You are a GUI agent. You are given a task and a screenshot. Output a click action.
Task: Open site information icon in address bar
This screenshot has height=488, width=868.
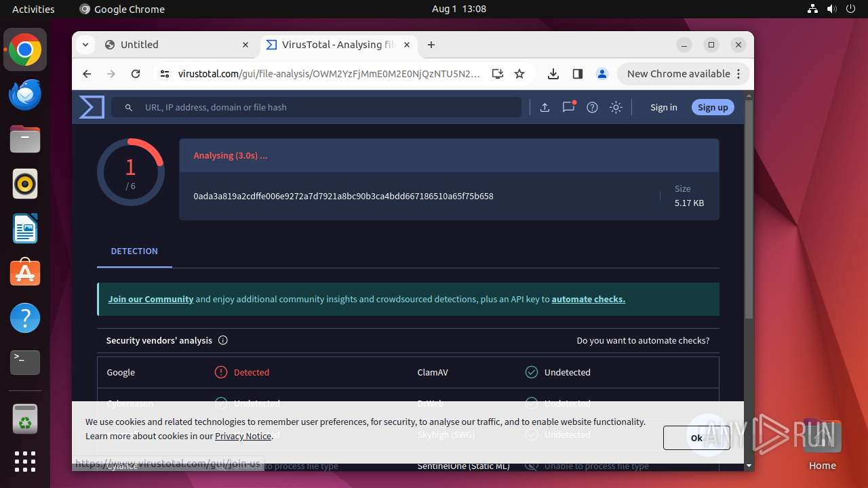(x=164, y=74)
